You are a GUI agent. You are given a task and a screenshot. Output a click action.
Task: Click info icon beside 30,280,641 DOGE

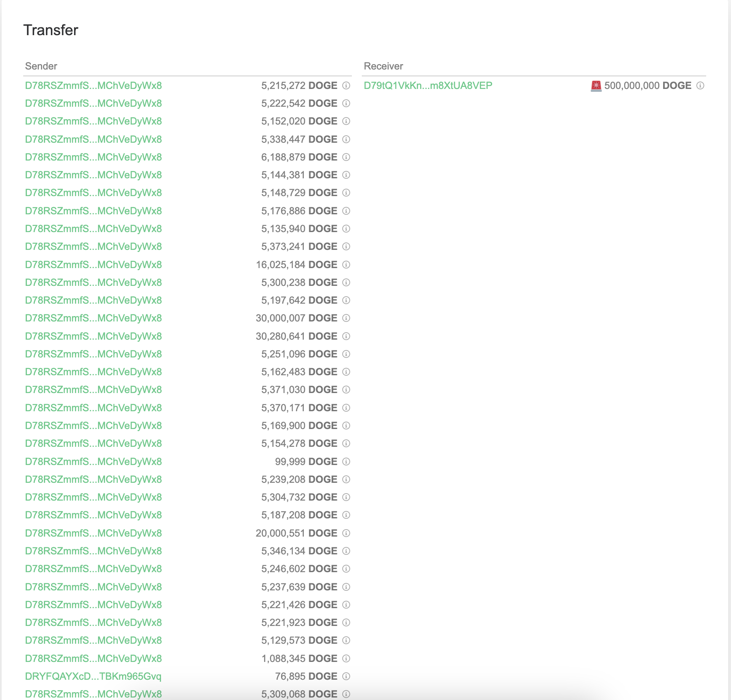tap(346, 336)
